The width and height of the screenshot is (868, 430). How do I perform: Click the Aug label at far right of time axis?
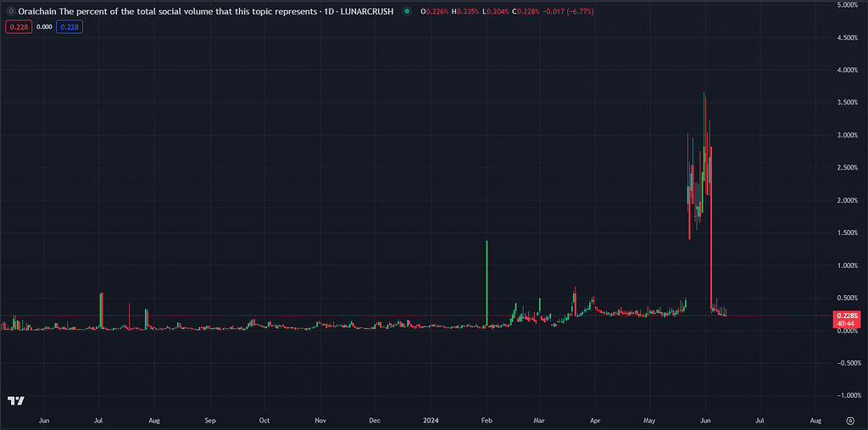click(x=815, y=421)
